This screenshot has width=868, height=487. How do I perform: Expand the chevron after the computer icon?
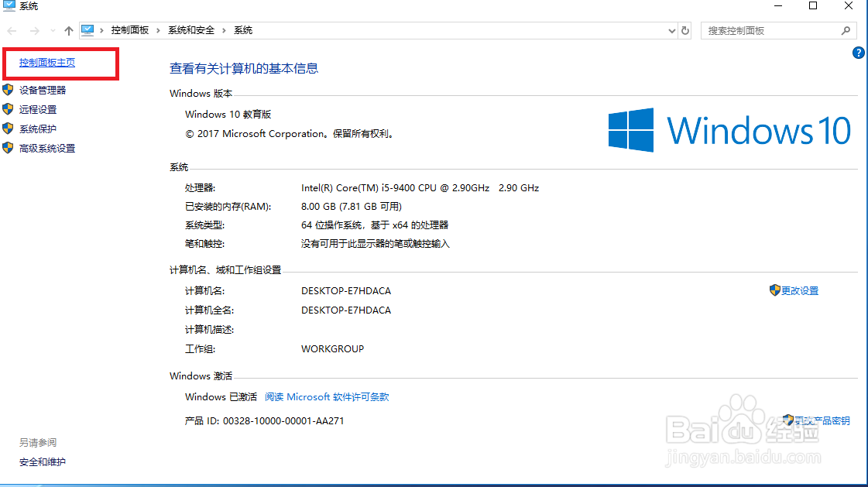click(x=102, y=30)
